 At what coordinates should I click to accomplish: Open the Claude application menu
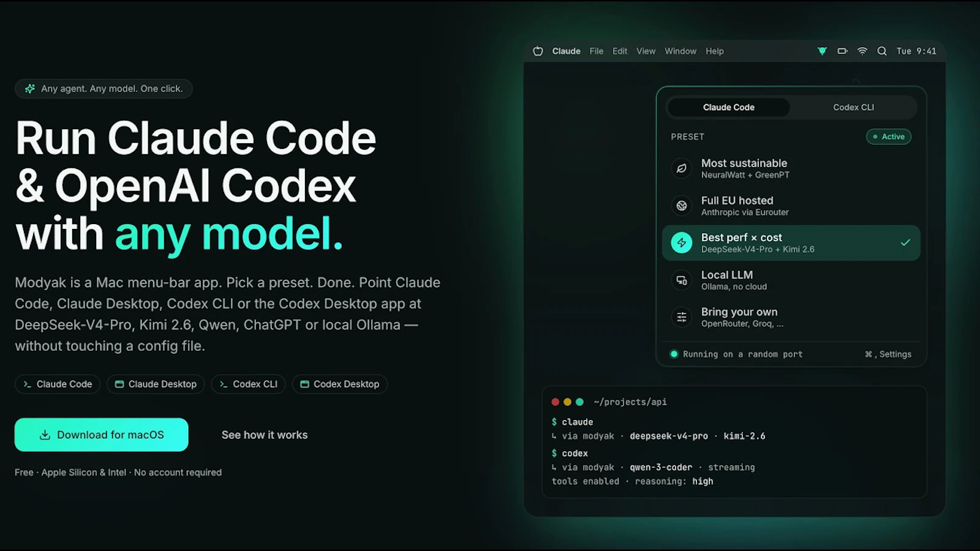(566, 51)
